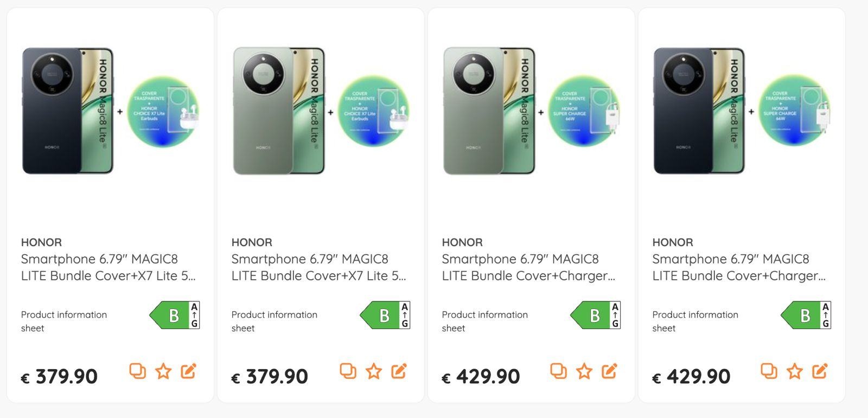Click edit icon on green earbuds bundle card

pos(399,371)
